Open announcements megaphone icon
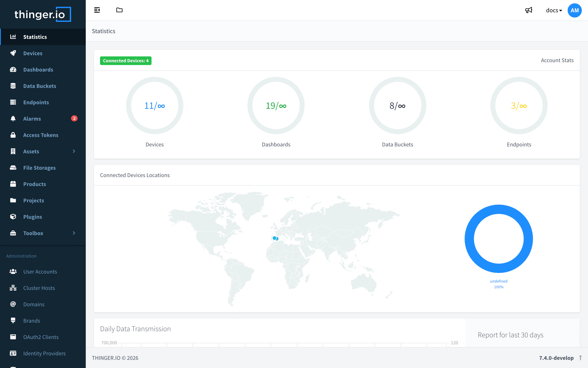 coord(529,10)
